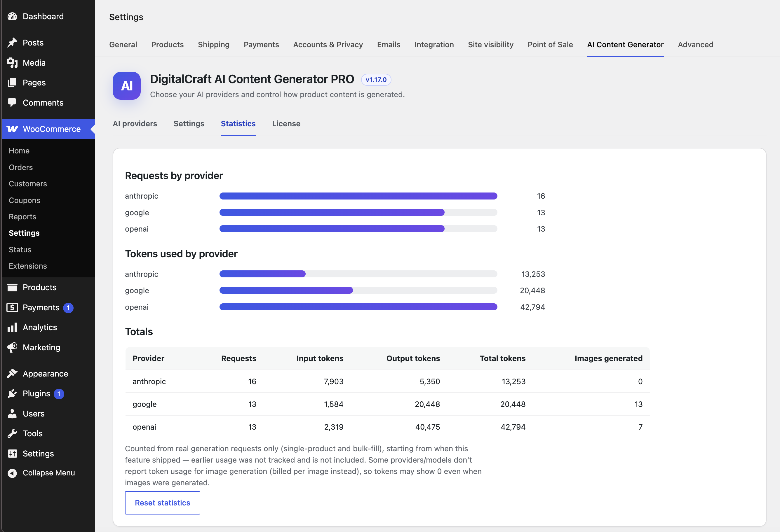
Task: Click the Pages icon in sidebar
Action: coord(13,83)
